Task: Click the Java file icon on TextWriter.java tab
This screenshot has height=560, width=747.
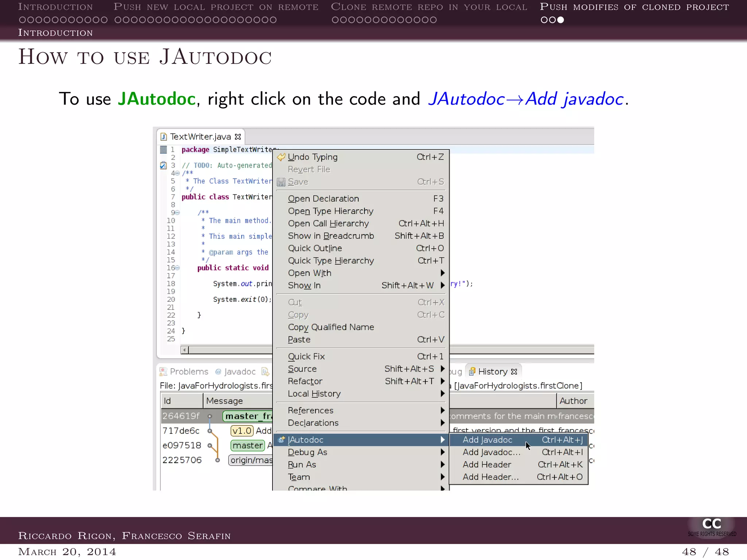Action: (x=164, y=137)
